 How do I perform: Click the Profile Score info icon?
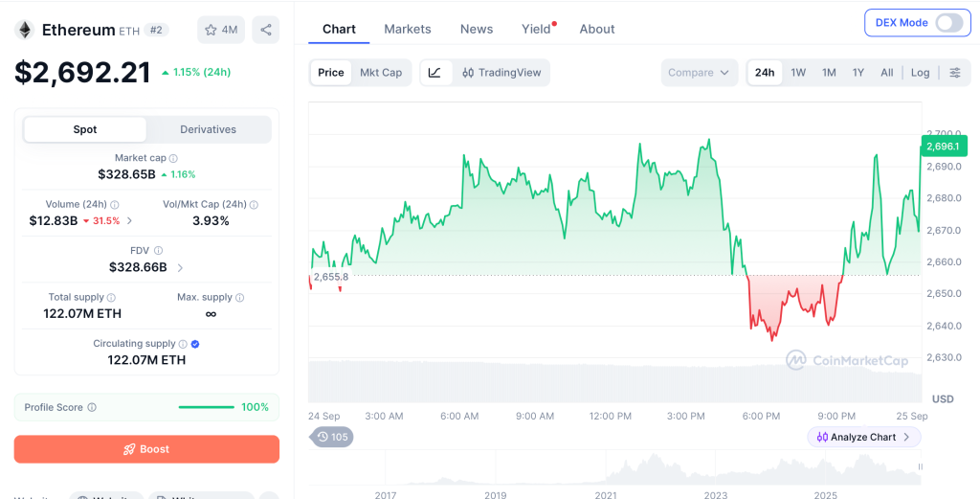point(92,407)
